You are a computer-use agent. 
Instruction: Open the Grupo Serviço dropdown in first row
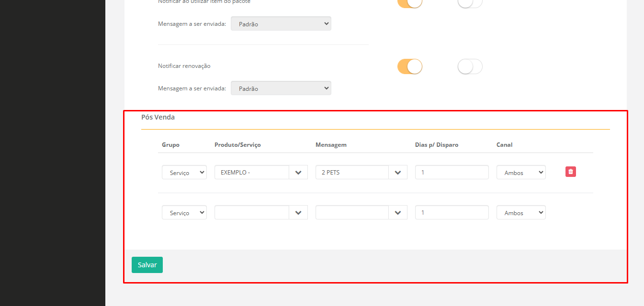coord(184,173)
